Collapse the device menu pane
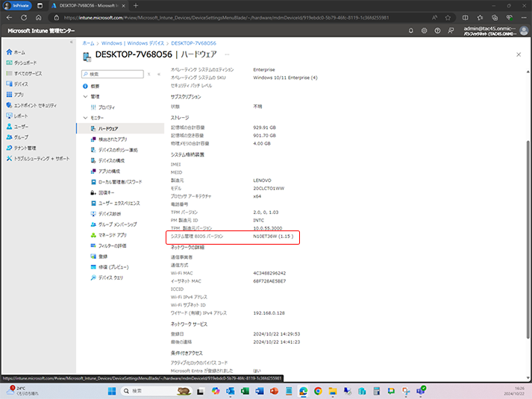 [159, 74]
